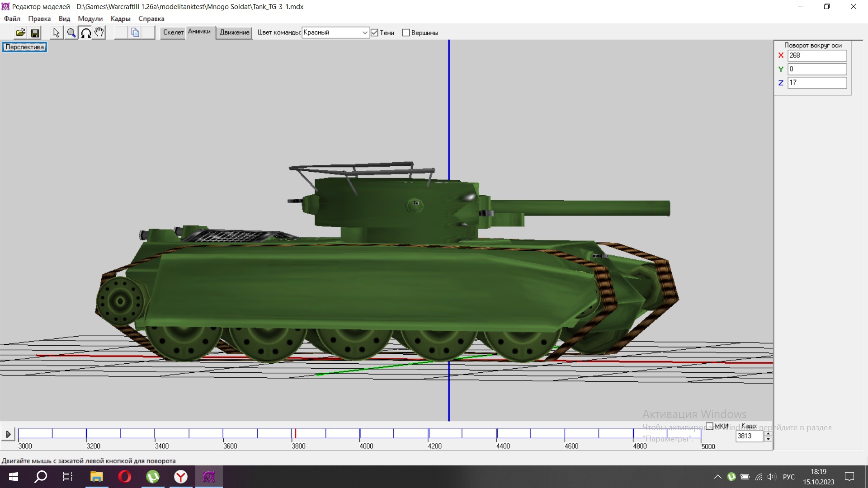Open the Кадры menu
The height and width of the screenshot is (488, 868).
click(120, 19)
